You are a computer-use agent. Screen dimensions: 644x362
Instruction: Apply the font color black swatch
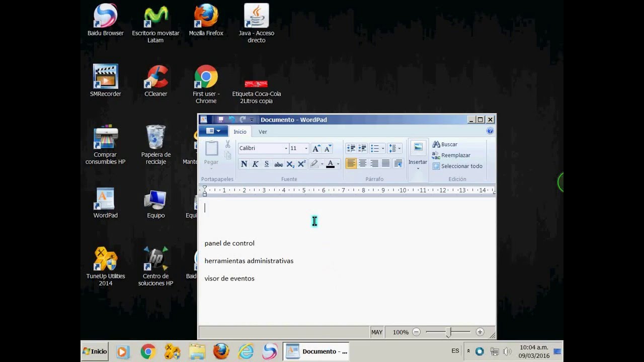click(x=330, y=164)
